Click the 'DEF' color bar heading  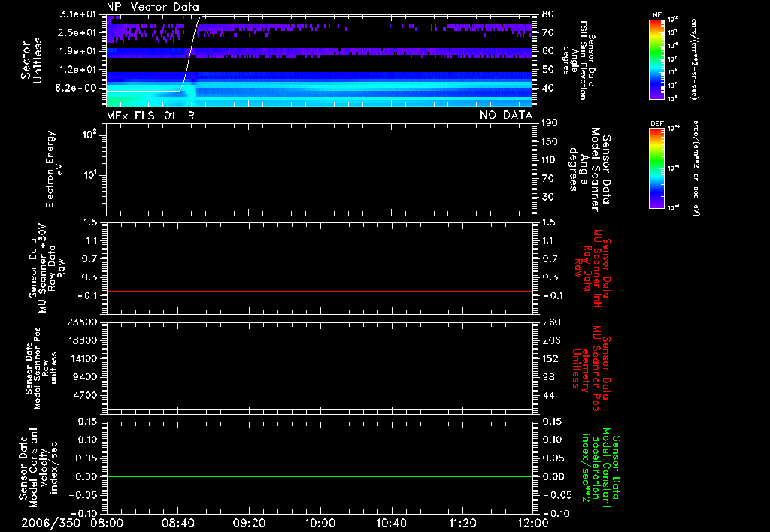657,124
